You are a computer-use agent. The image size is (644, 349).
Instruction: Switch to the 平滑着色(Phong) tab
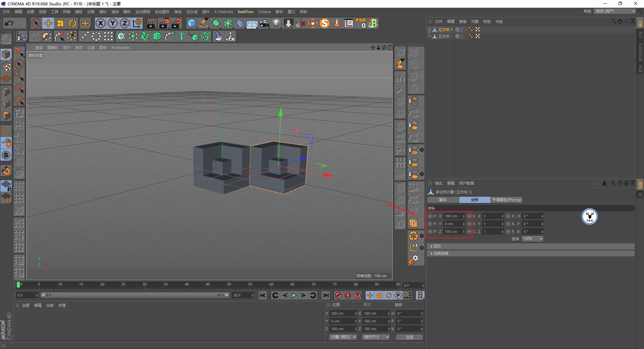pyautogui.click(x=506, y=200)
